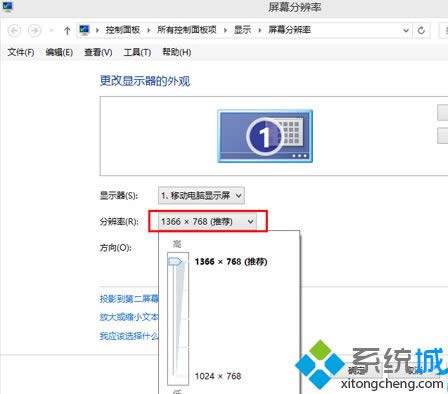
Task: Open the address bar history dropdown
Action: pyautogui.click(x=406, y=30)
